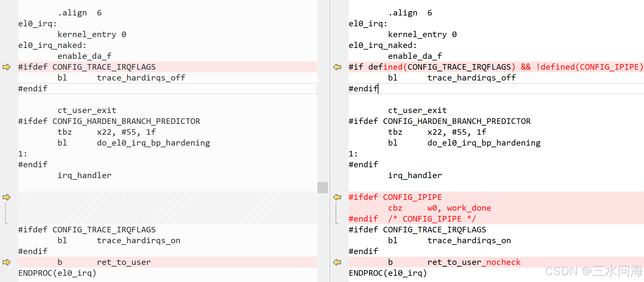644x282 pixels.
Task: Click the left pane vertical scrollbar thumb
Action: pyautogui.click(x=323, y=188)
